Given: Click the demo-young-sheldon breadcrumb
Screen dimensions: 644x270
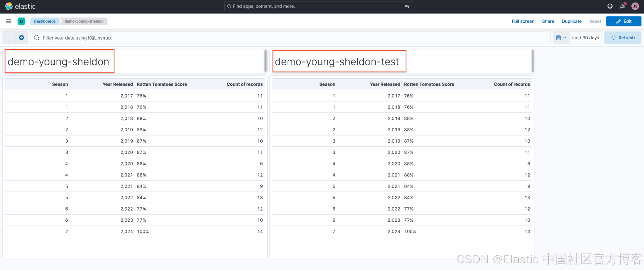Looking at the screenshot, I should (84, 21).
